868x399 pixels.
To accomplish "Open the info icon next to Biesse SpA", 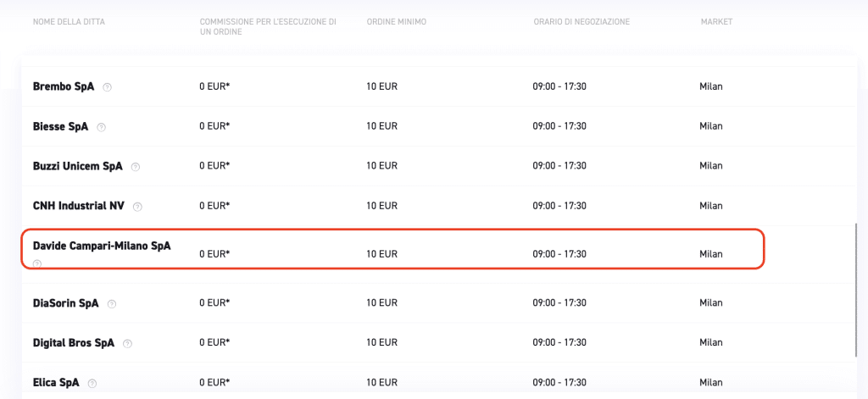I will pos(102,127).
